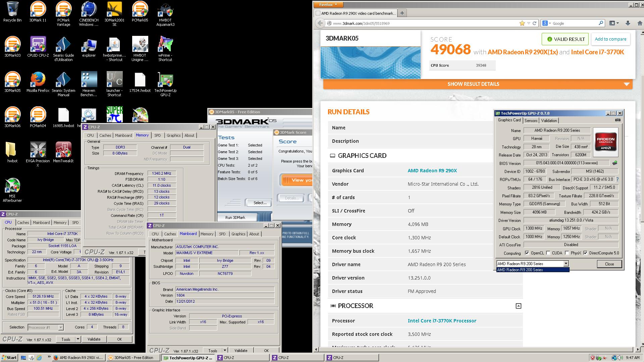Switch to TechPowerUp GPU-Z taskbar item

click(x=188, y=358)
